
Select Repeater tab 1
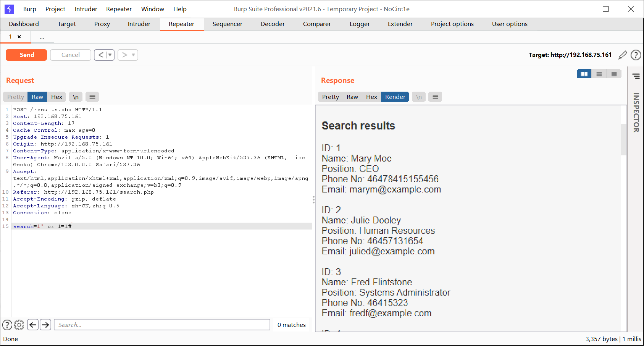point(10,37)
